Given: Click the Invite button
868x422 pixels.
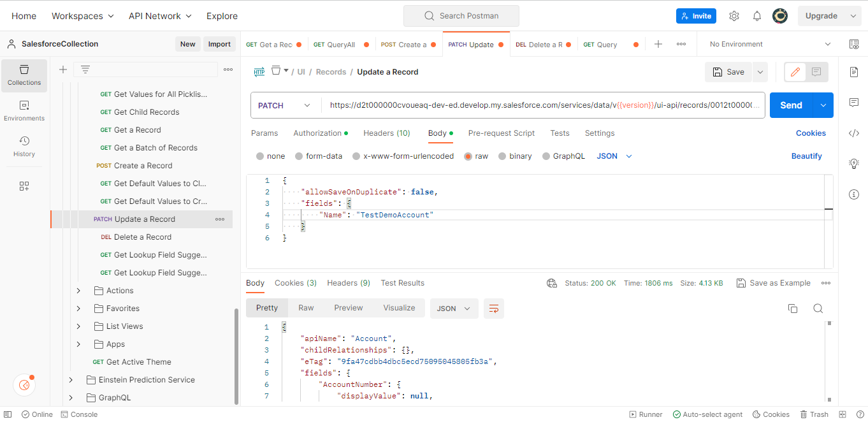Looking at the screenshot, I should (696, 16).
